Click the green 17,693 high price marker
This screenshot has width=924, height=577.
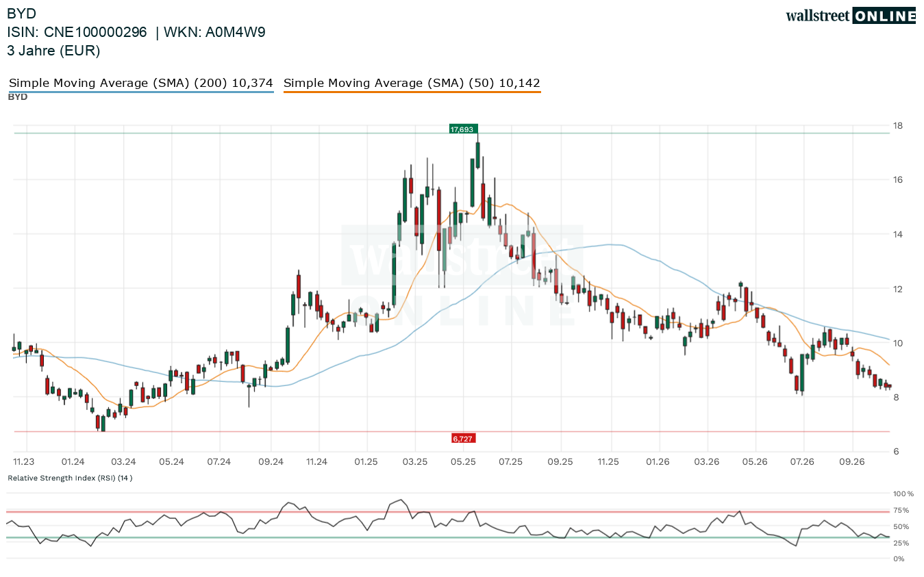[464, 129]
